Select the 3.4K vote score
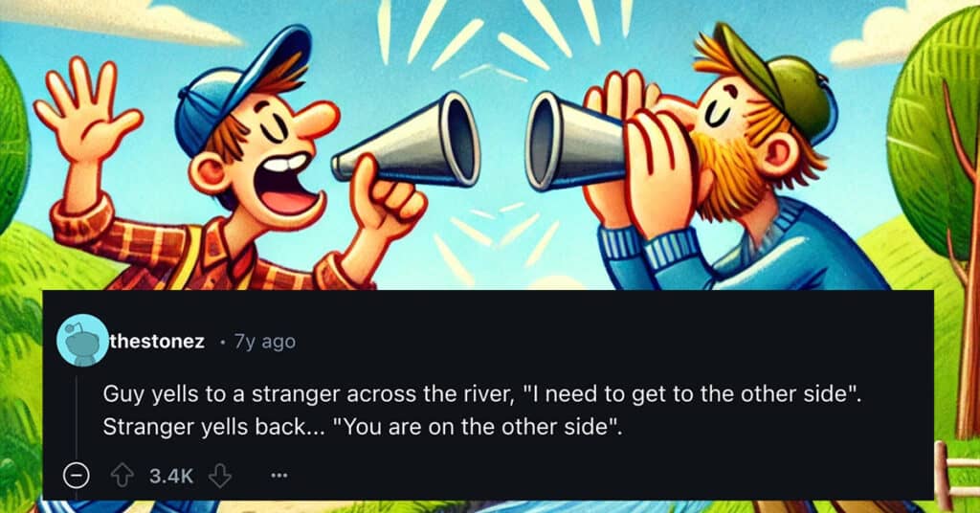This screenshot has width=980, height=513. (171, 477)
